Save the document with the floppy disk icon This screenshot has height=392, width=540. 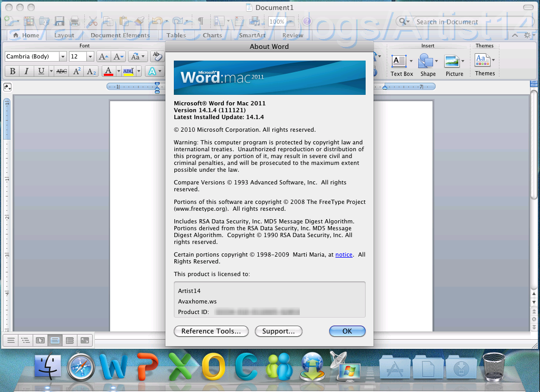[60, 22]
